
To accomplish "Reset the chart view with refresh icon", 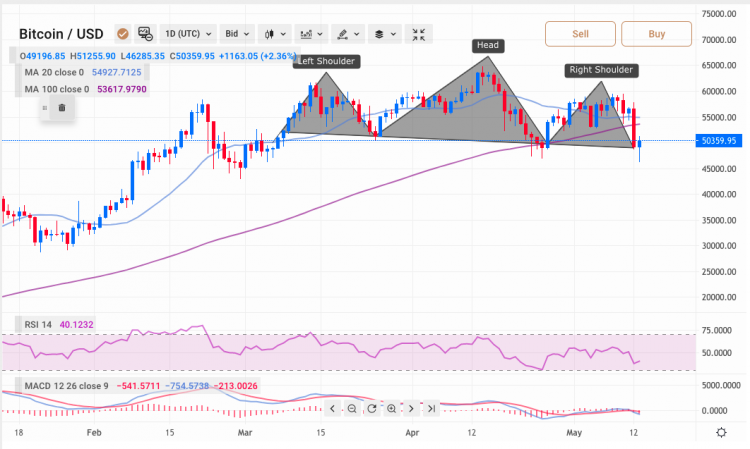I will point(372,409).
